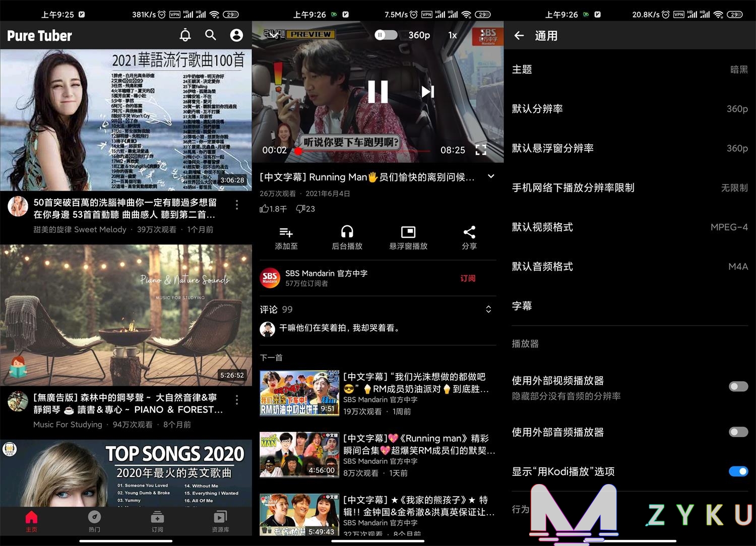
Task: Open 主题 theme setting 暗黑
Action: pos(630,70)
